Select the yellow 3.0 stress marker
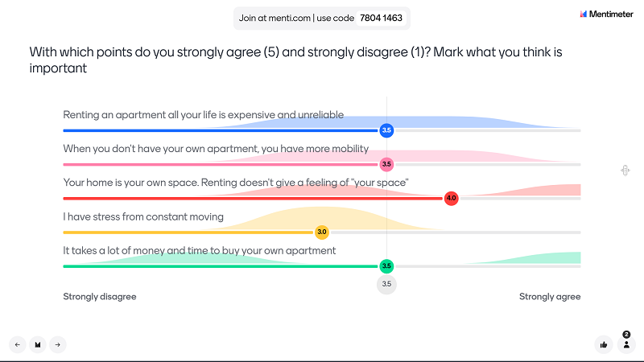The image size is (644, 362). pos(321,232)
